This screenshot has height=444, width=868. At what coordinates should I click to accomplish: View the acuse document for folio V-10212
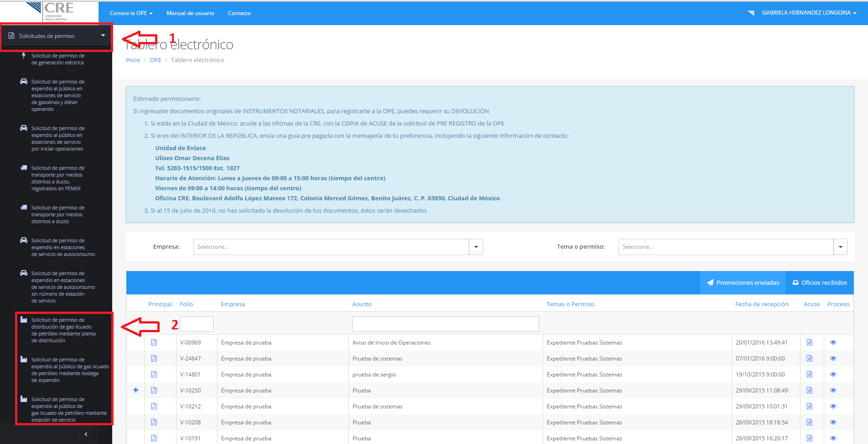810,406
